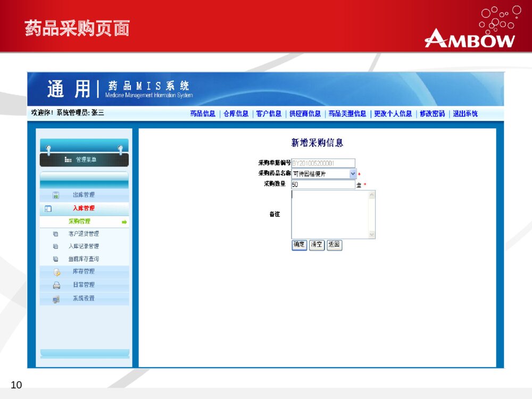Open 采购管理 submenu item
The height and width of the screenshot is (399, 532).
coord(79,221)
